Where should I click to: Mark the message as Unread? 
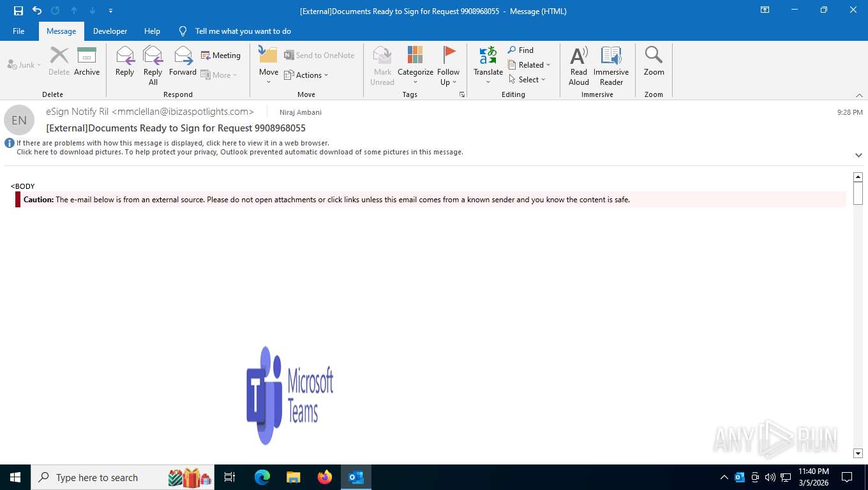coord(382,66)
